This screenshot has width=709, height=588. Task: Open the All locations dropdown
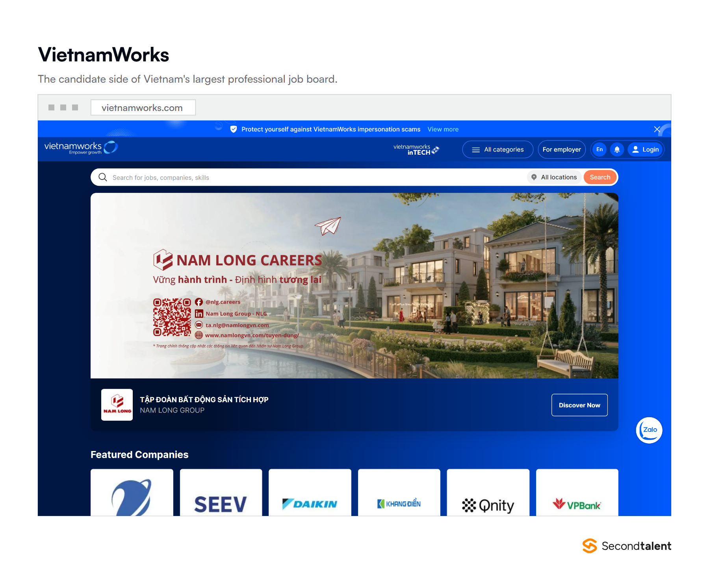click(x=554, y=177)
